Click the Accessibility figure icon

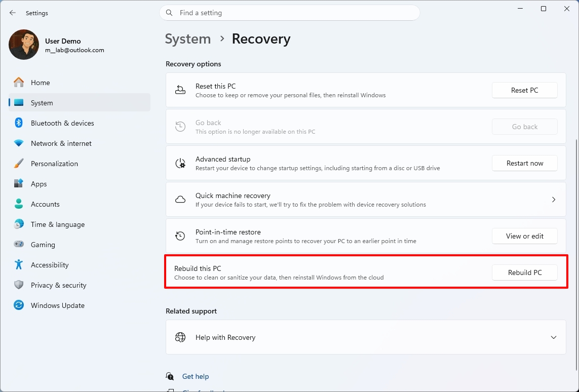(x=19, y=265)
